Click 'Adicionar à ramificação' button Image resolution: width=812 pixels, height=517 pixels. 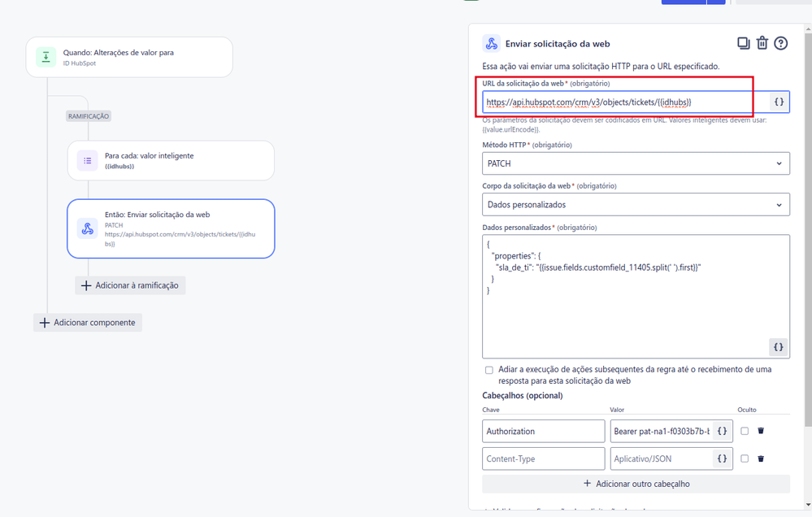[130, 285]
